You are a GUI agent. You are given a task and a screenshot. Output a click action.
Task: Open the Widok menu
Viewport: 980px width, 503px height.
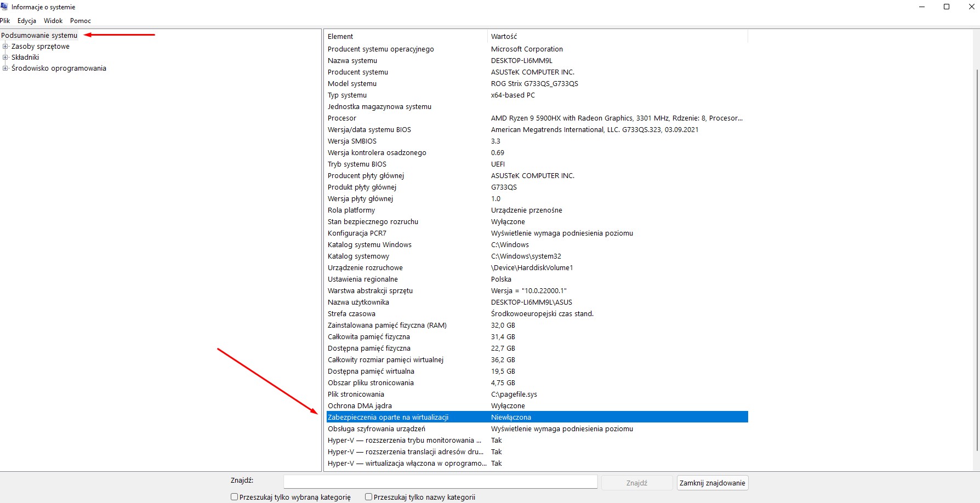(53, 21)
